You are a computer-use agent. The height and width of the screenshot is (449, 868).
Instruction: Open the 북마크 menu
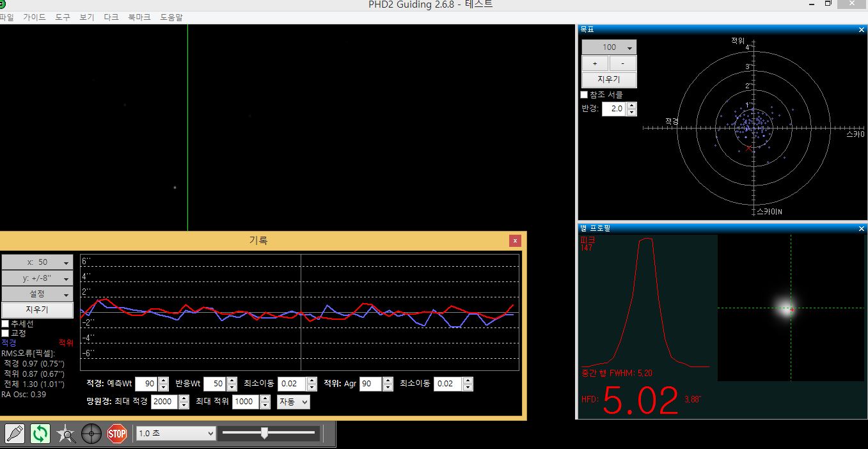pos(139,17)
